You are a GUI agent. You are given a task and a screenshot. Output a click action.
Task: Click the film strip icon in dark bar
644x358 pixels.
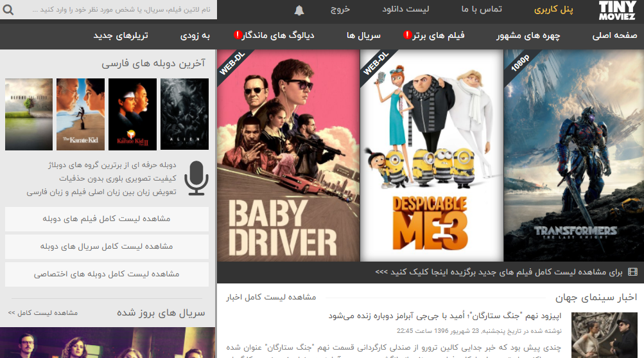coord(633,272)
